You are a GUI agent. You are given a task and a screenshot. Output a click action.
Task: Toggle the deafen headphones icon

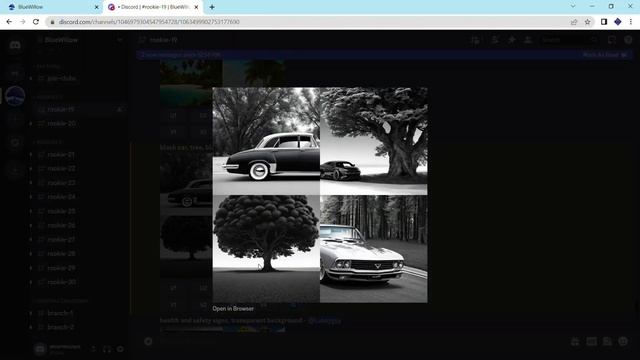pos(107,349)
